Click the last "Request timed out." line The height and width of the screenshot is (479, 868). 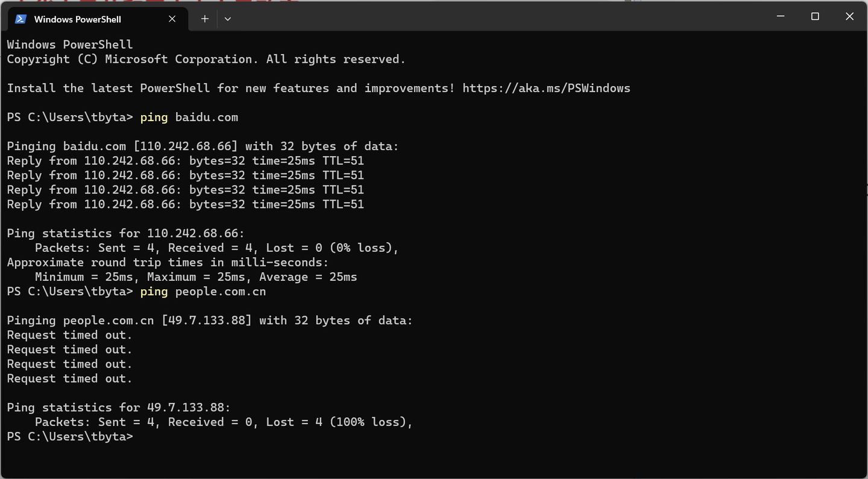click(x=69, y=379)
